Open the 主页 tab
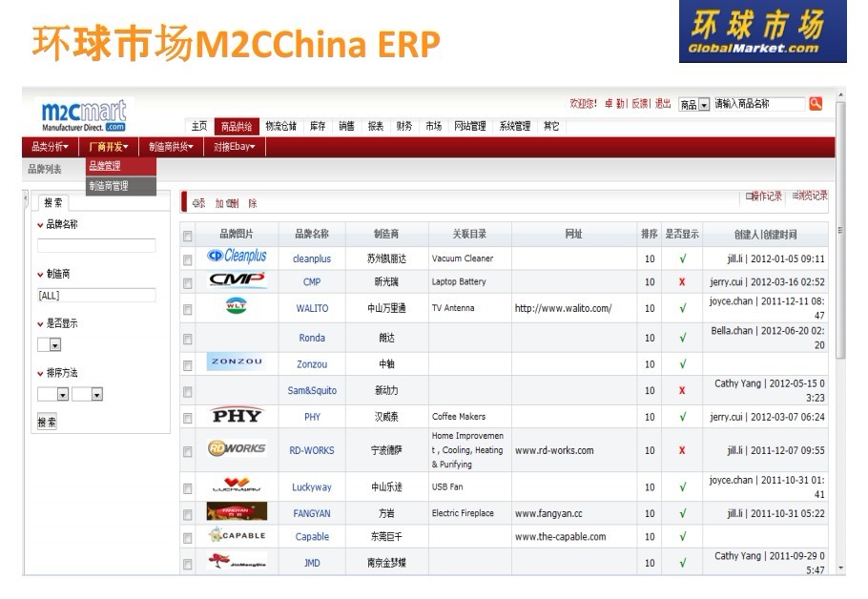 click(x=199, y=126)
